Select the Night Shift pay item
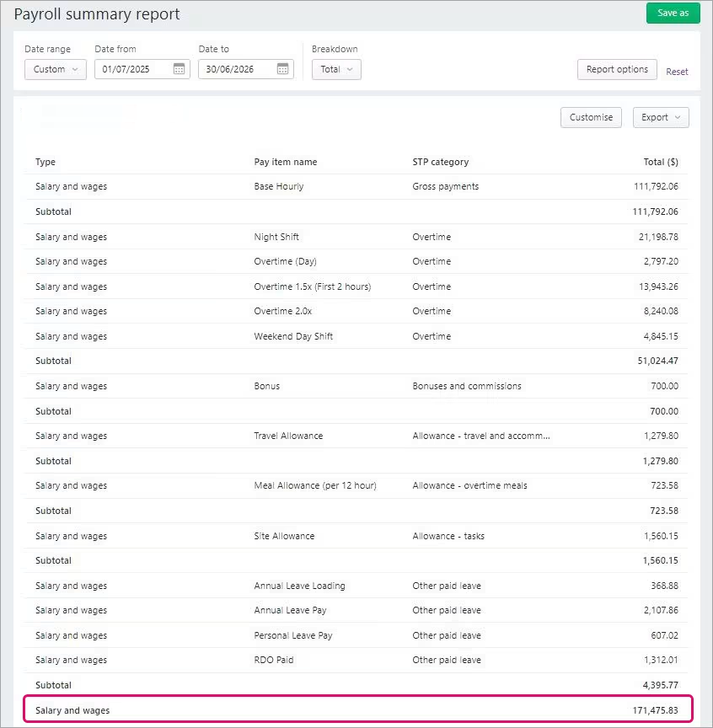Image resolution: width=713 pixels, height=728 pixels. pos(276,237)
